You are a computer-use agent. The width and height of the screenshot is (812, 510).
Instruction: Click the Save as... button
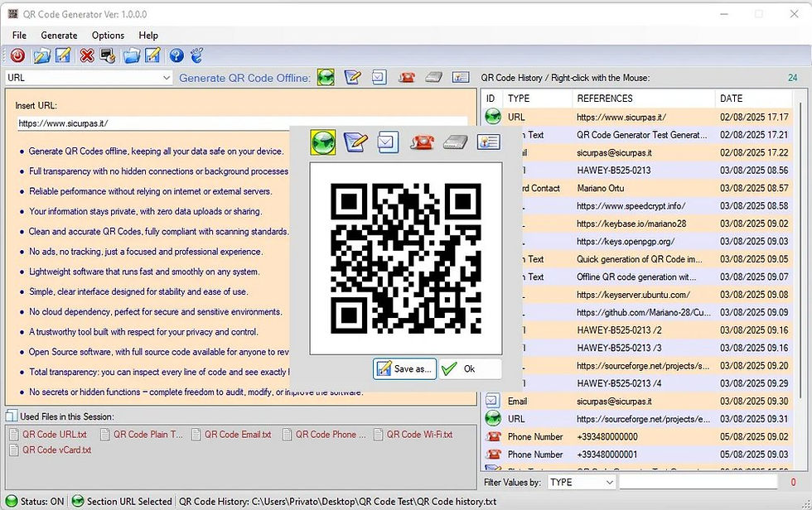pos(405,368)
